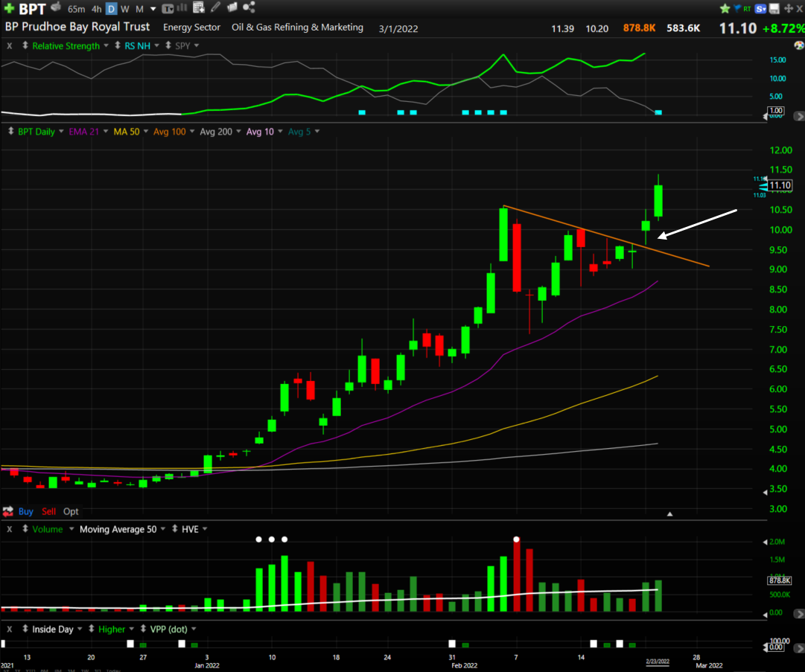This screenshot has width=805, height=672.
Task: Select the D daily timeframe
Action: click(x=112, y=9)
